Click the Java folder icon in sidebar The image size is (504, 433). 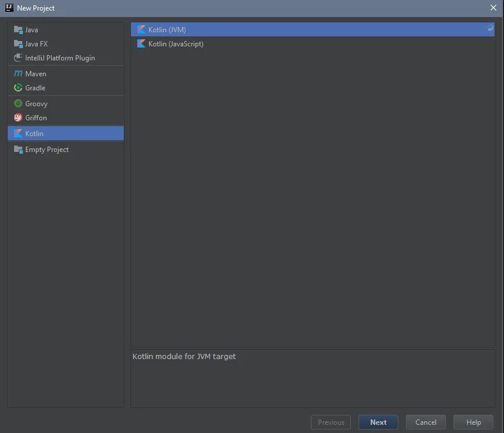[18, 30]
